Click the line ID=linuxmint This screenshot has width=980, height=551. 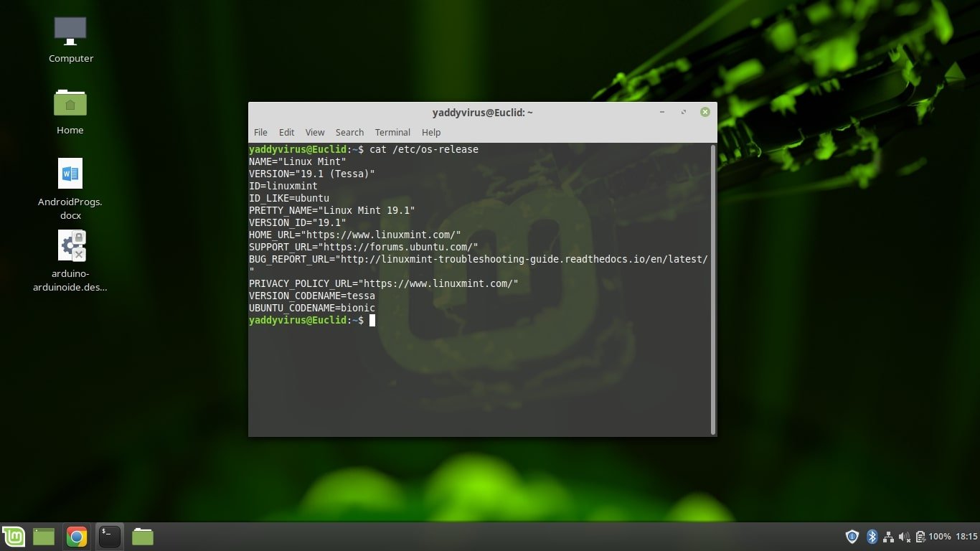[x=283, y=186]
